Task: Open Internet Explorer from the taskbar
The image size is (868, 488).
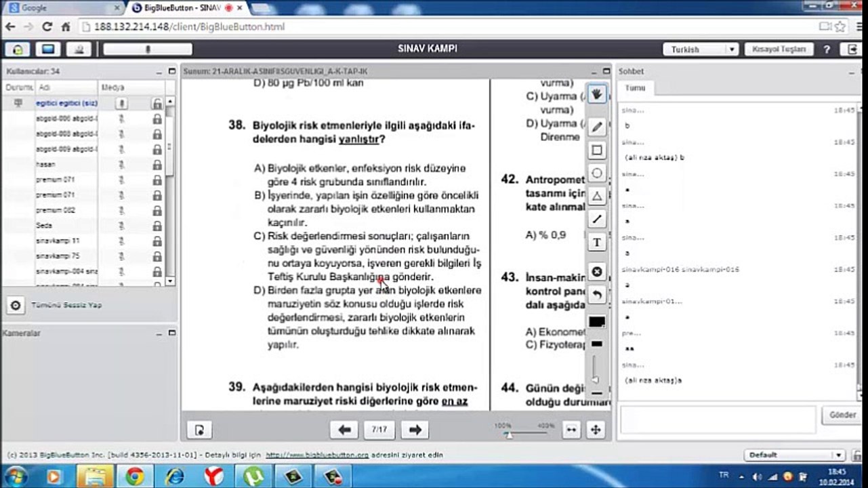Action: [173, 476]
